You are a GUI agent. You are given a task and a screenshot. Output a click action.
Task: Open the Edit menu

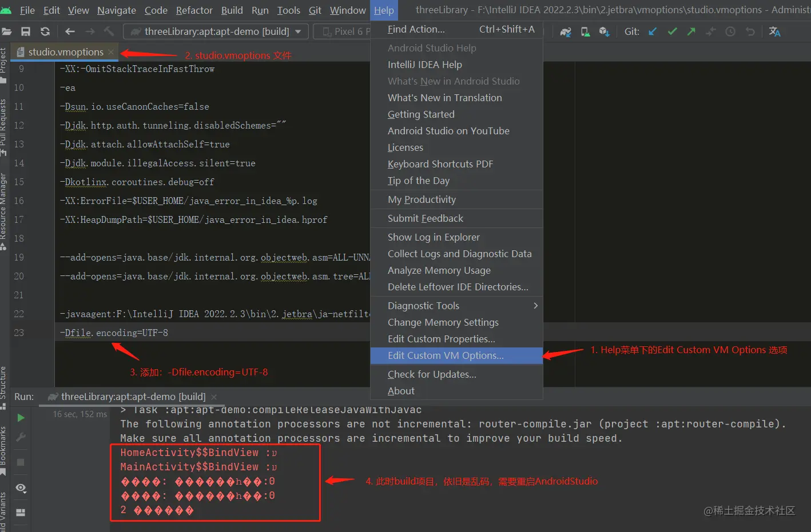(51, 10)
